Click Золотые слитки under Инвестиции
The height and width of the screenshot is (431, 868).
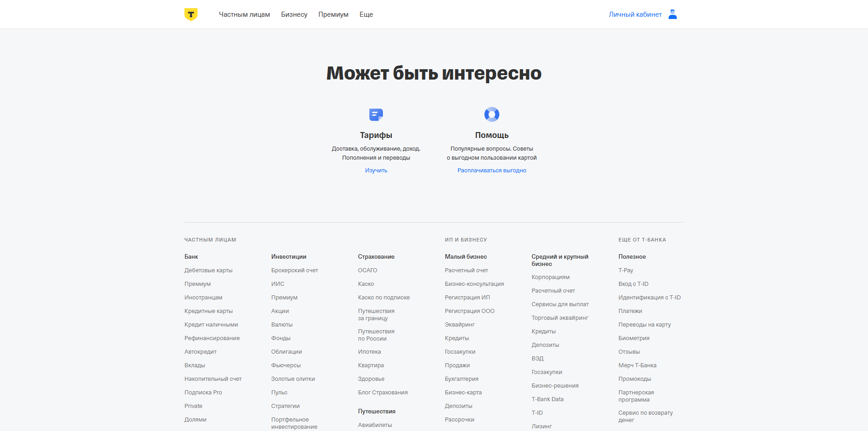point(293,379)
